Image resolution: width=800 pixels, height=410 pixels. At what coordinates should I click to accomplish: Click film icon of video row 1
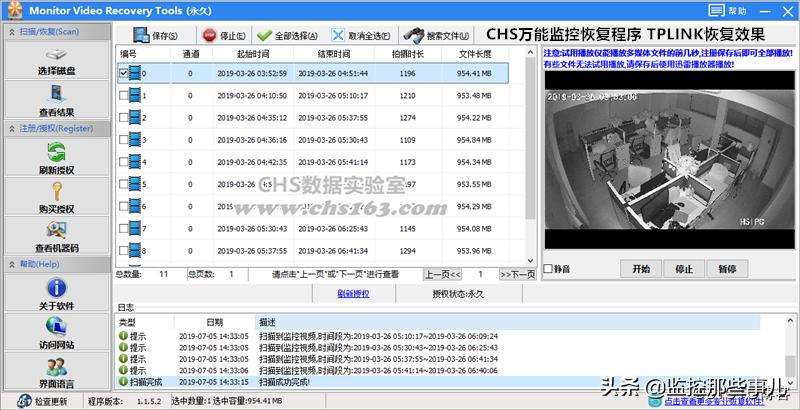click(x=135, y=95)
